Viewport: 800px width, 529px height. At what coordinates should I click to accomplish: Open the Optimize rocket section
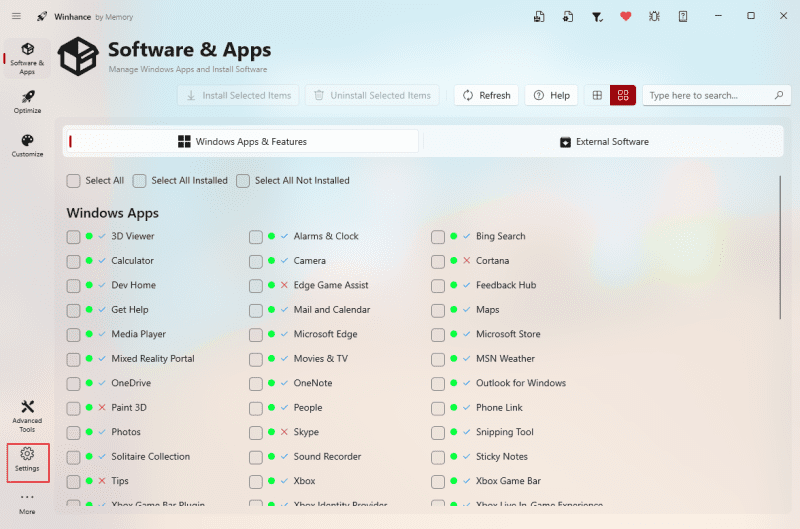pyautogui.click(x=28, y=102)
